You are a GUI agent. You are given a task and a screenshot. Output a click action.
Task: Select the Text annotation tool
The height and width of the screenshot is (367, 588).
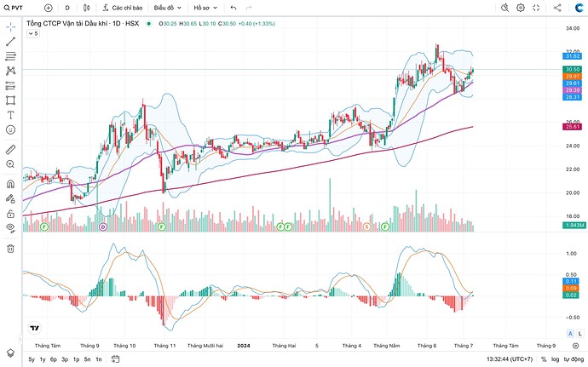click(x=11, y=114)
